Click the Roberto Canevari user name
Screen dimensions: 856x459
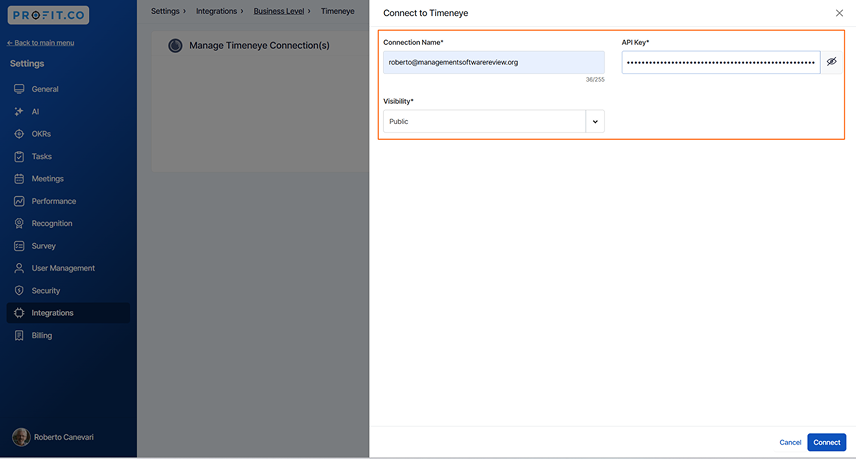pos(64,437)
